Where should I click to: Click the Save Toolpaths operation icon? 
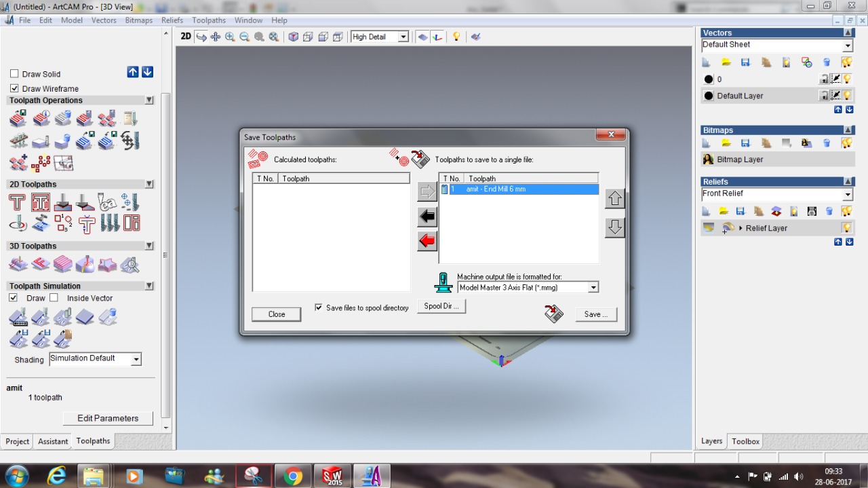(x=17, y=119)
